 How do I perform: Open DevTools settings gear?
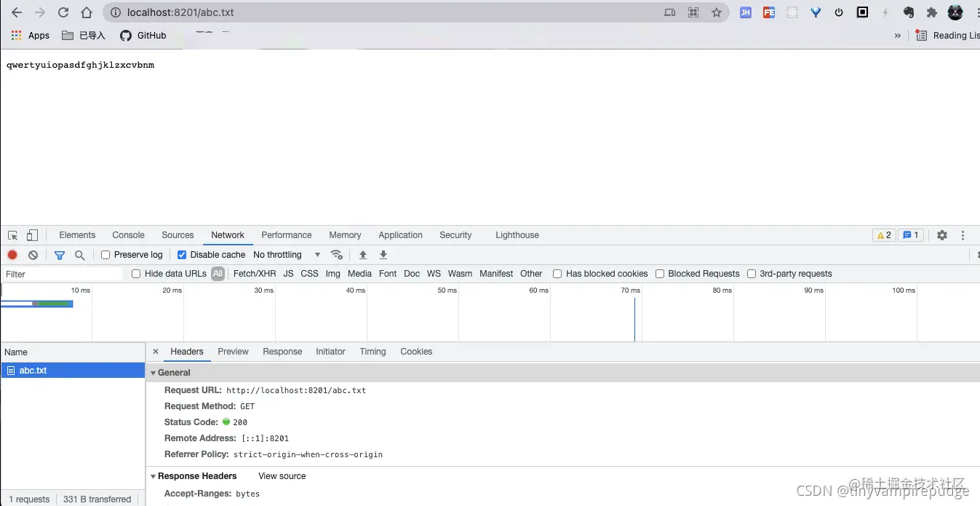coord(942,235)
